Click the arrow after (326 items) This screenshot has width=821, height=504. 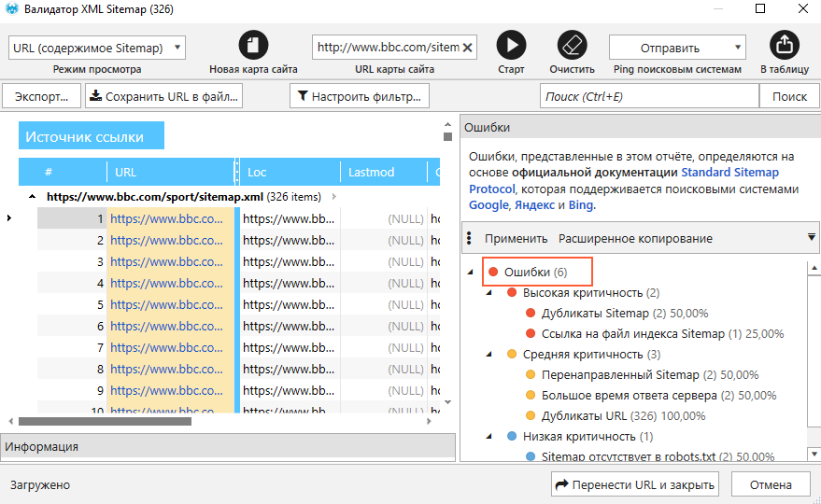coord(333,197)
